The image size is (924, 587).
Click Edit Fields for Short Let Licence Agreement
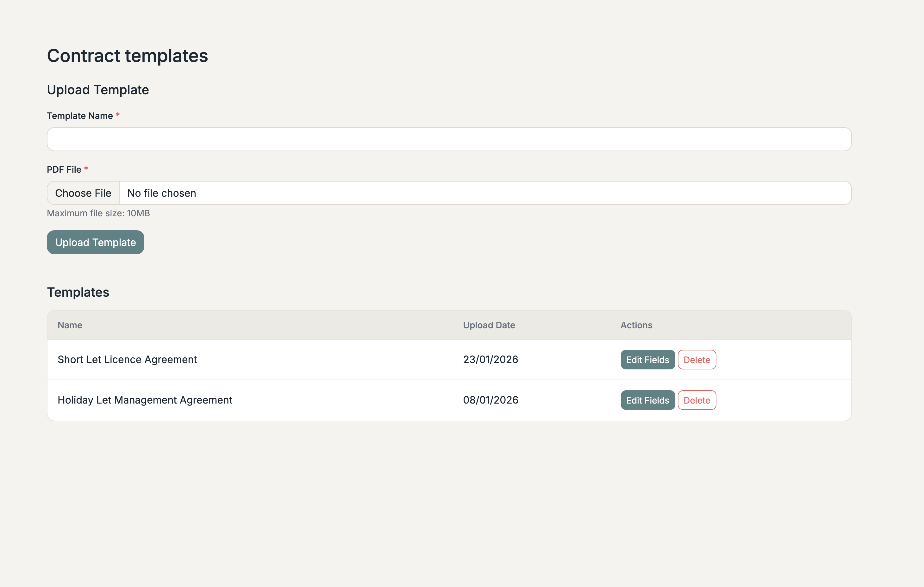tap(647, 360)
